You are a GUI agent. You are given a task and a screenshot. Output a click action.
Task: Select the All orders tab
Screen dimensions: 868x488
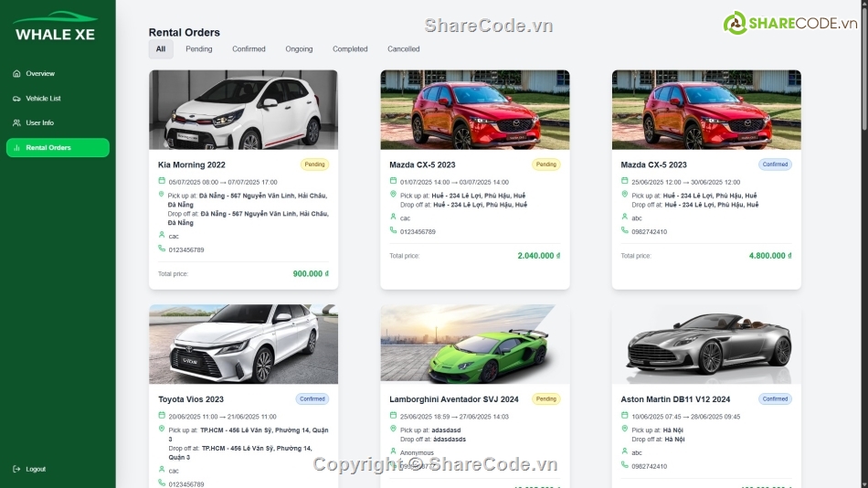[x=161, y=49]
